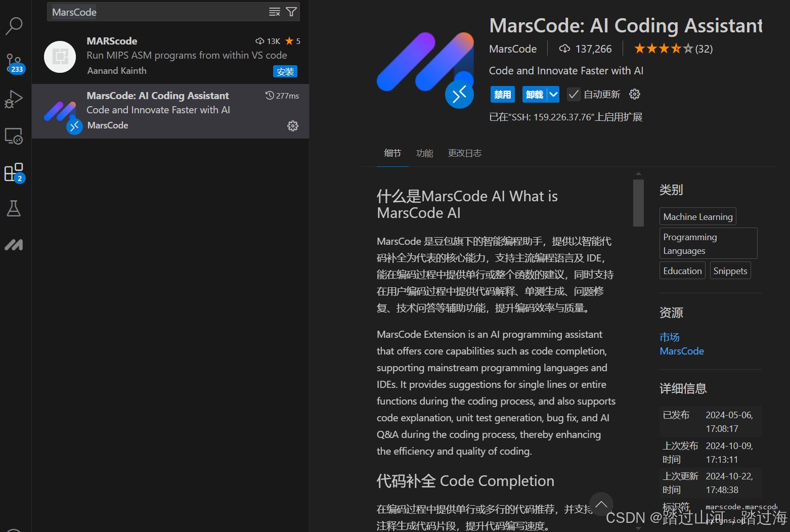
Task: Clear extension search results icon
Action: pyautogui.click(x=275, y=12)
